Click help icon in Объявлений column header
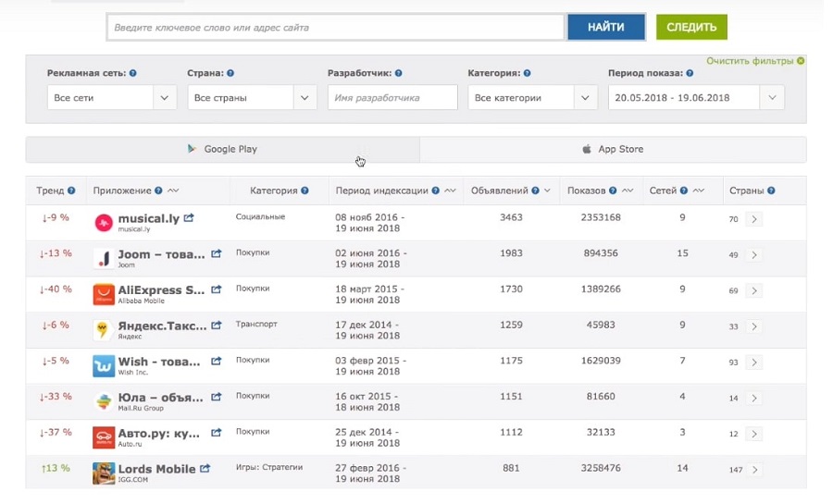The width and height of the screenshot is (833, 504). point(536,191)
